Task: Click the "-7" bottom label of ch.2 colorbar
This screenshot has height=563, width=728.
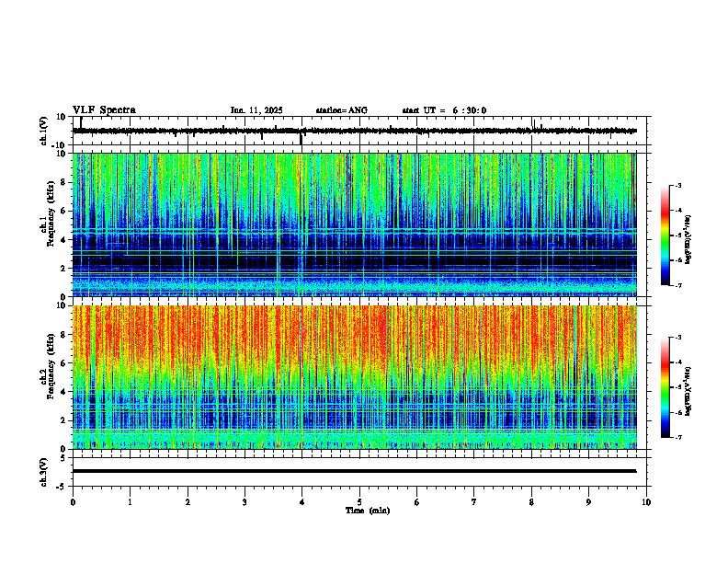Action: click(x=678, y=437)
